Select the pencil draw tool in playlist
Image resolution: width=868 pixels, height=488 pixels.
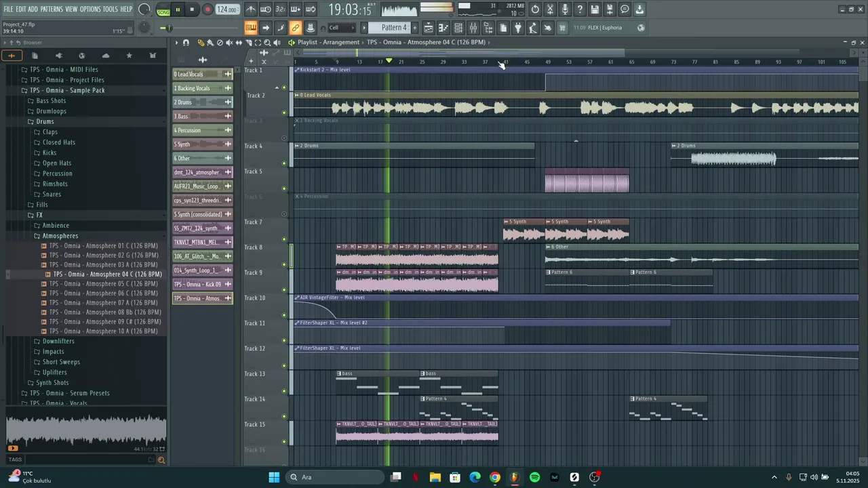pyautogui.click(x=201, y=43)
